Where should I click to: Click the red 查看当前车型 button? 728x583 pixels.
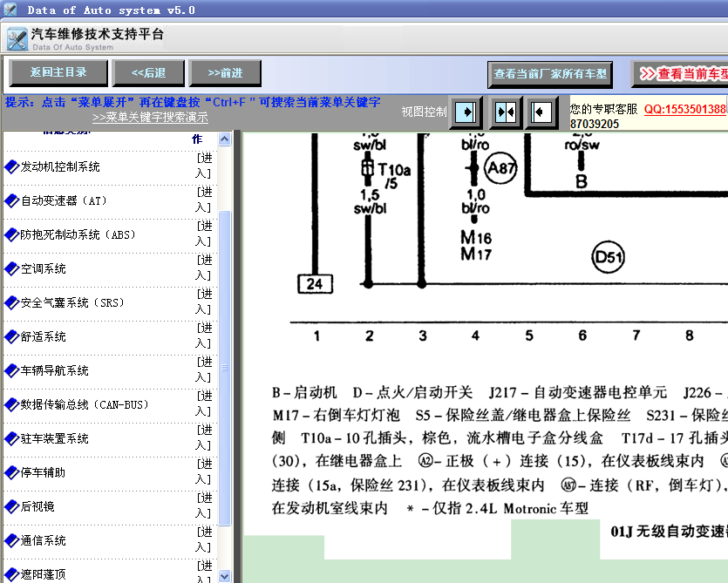pos(680,74)
